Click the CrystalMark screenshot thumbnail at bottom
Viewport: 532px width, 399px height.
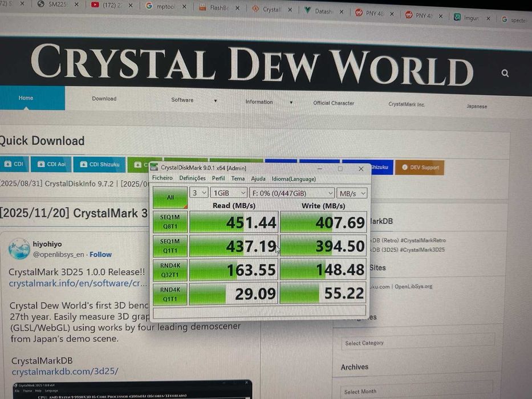132,390
